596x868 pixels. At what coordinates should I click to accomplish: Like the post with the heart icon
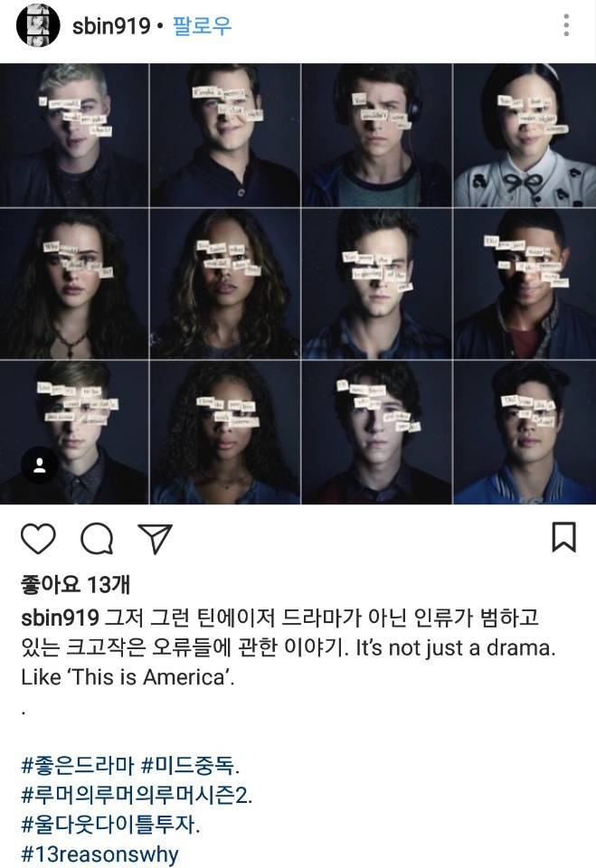[x=38, y=539]
